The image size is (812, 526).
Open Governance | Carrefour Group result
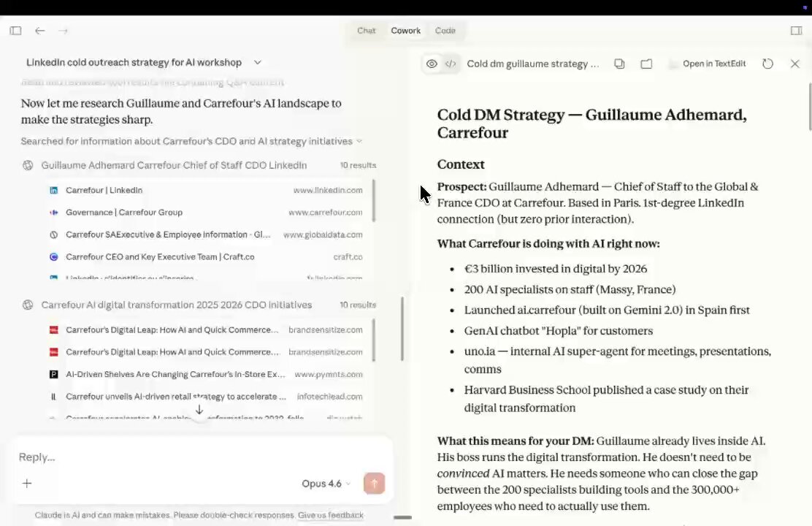[x=206, y=213]
